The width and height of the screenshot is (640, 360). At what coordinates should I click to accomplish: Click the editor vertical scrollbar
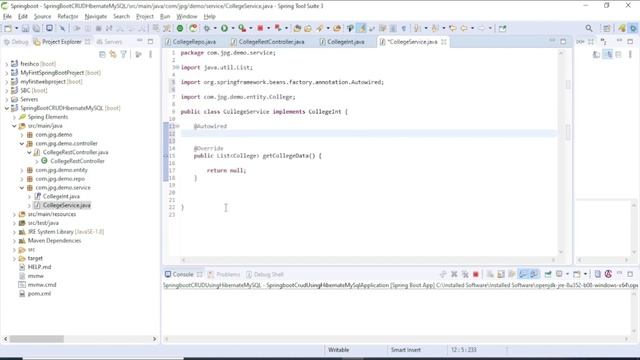[561, 152]
